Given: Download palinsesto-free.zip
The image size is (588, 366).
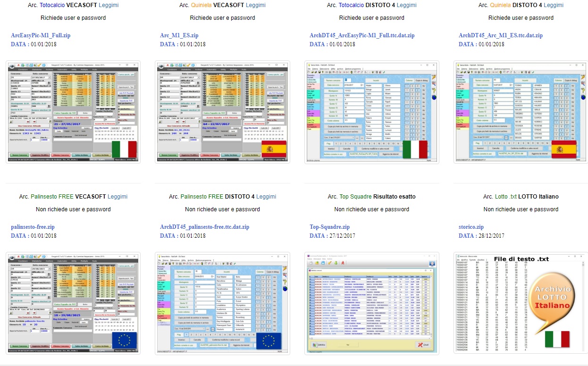Looking at the screenshot, I should pos(33,227).
